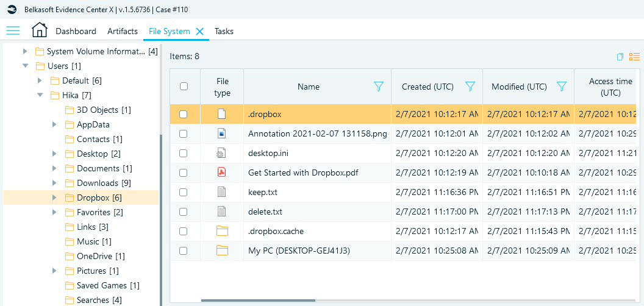Open the Name column filter
This screenshot has width=644, height=306.
[379, 87]
